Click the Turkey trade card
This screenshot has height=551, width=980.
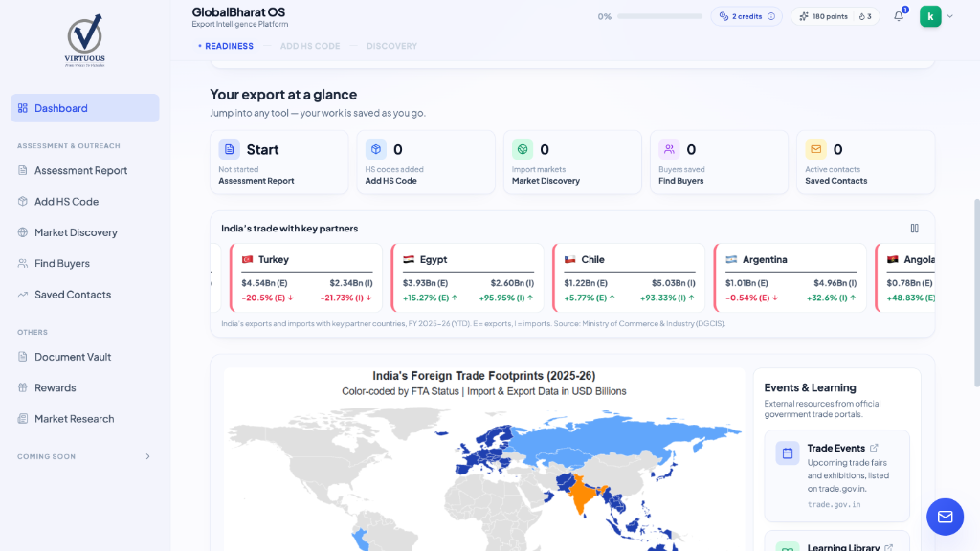[x=306, y=278]
